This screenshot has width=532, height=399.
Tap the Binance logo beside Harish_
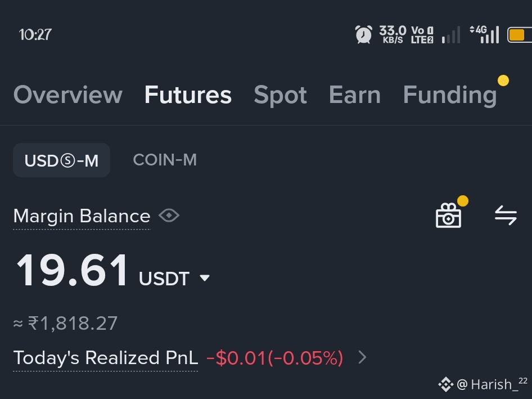(x=445, y=384)
